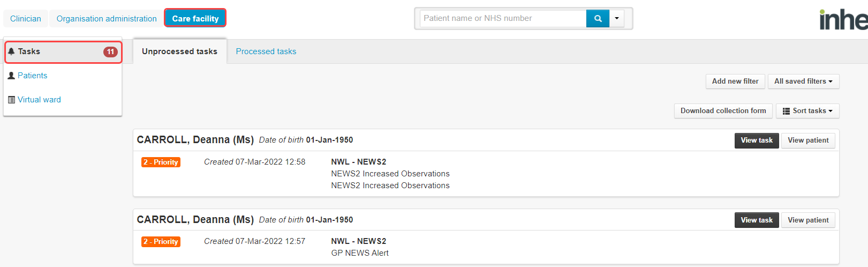Open the Organisation administration section
Viewport: 868px width, 267px height.
coord(107,19)
